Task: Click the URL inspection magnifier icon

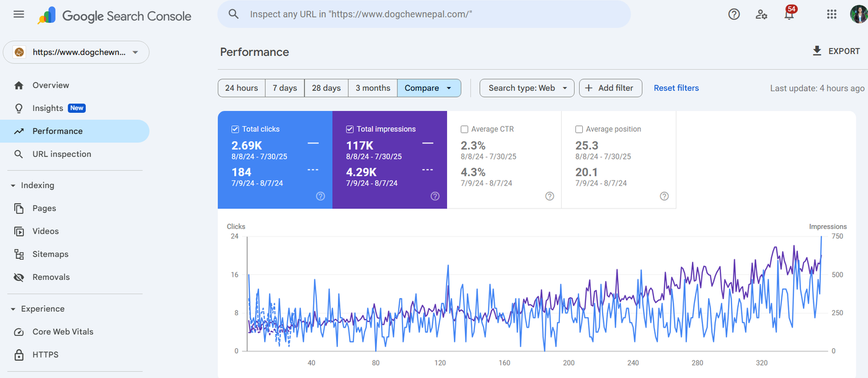Action: [19, 154]
